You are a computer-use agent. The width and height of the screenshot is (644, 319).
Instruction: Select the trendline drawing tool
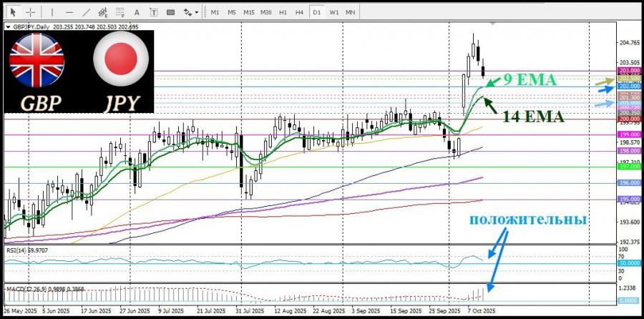87,12
